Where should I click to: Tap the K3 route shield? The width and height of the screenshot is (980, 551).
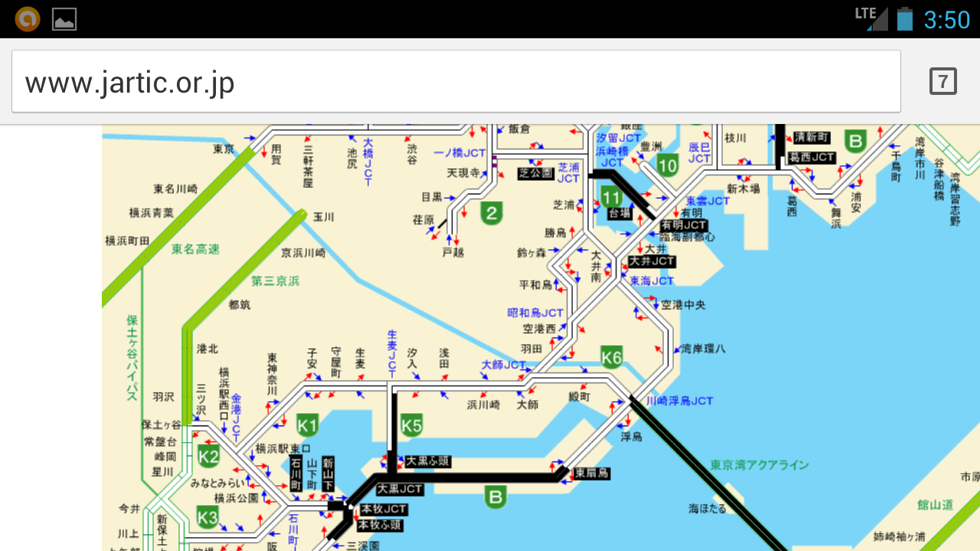208,516
